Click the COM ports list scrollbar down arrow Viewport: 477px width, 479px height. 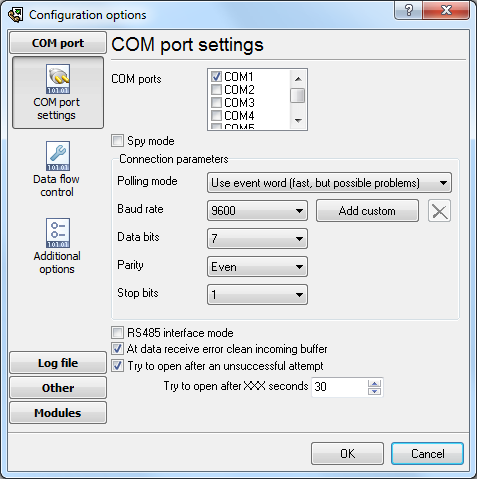coord(298,120)
